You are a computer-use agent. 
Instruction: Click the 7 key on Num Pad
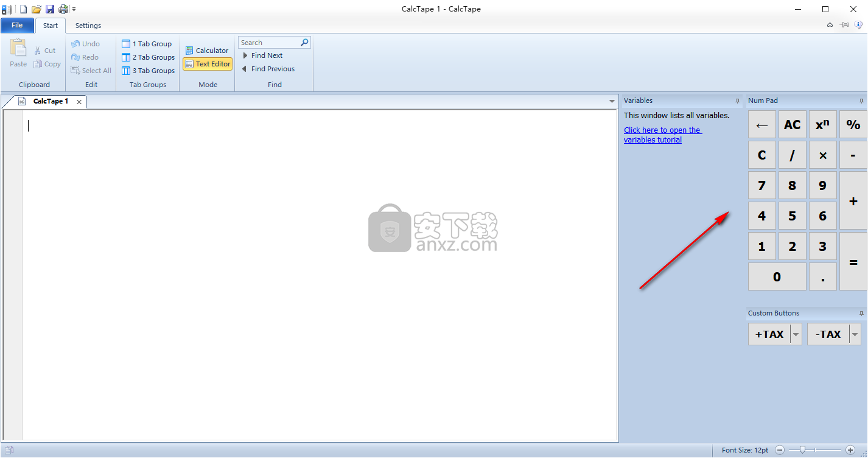click(761, 185)
